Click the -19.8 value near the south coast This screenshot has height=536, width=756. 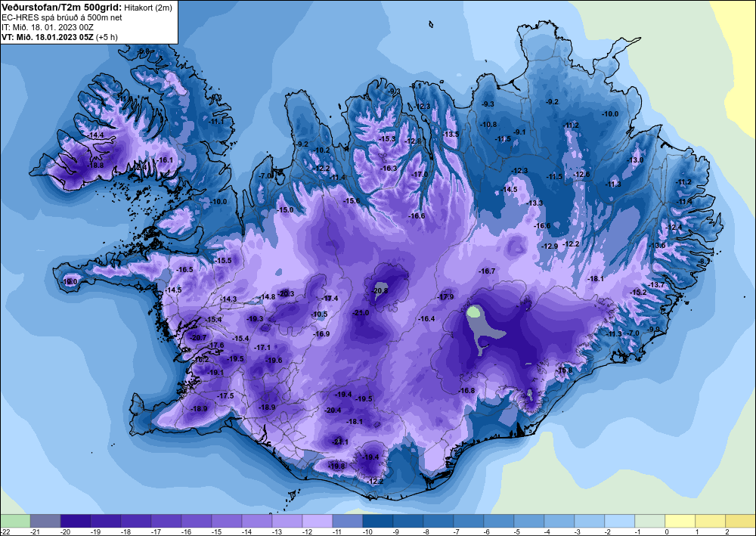click(x=336, y=466)
